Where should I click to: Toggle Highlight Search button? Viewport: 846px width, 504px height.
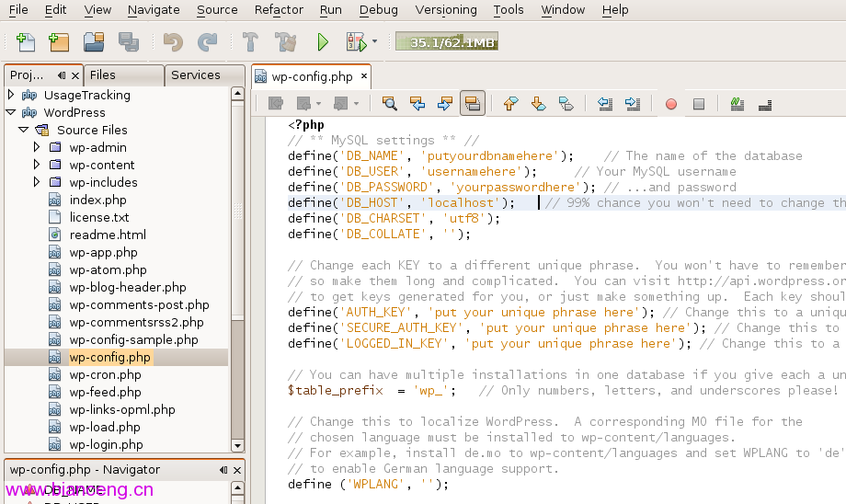472,104
